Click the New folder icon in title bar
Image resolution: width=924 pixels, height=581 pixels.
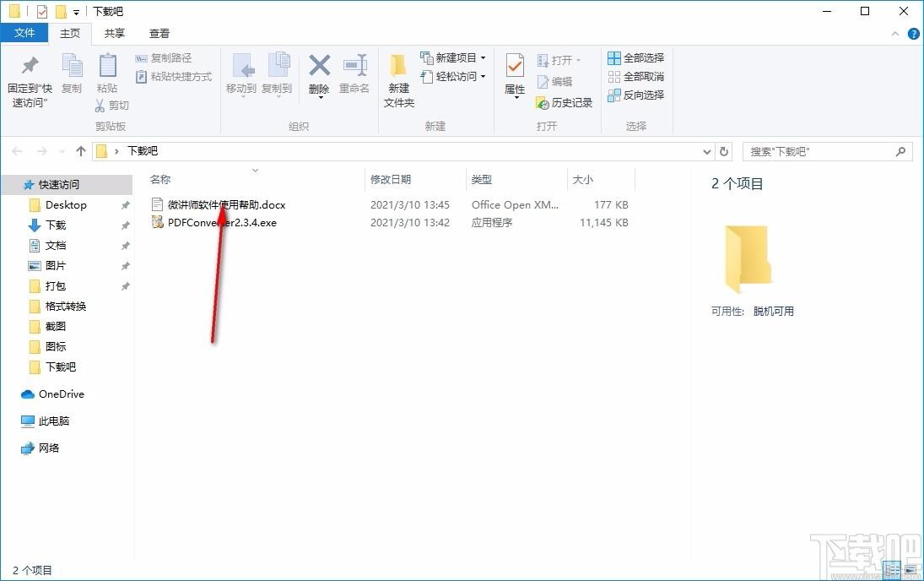61,11
